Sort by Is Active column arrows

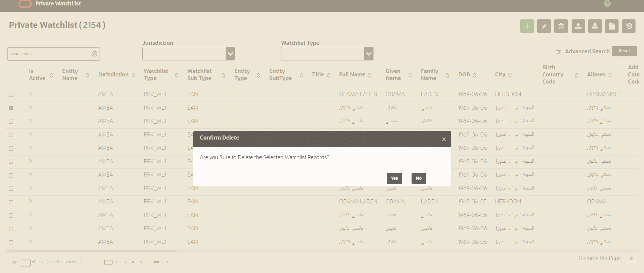tap(51, 75)
